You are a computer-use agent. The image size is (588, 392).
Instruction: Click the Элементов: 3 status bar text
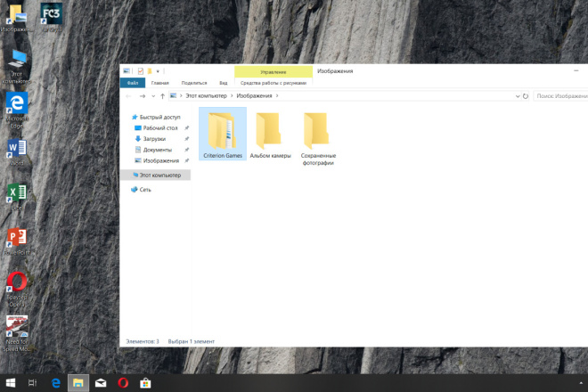pyautogui.click(x=143, y=341)
